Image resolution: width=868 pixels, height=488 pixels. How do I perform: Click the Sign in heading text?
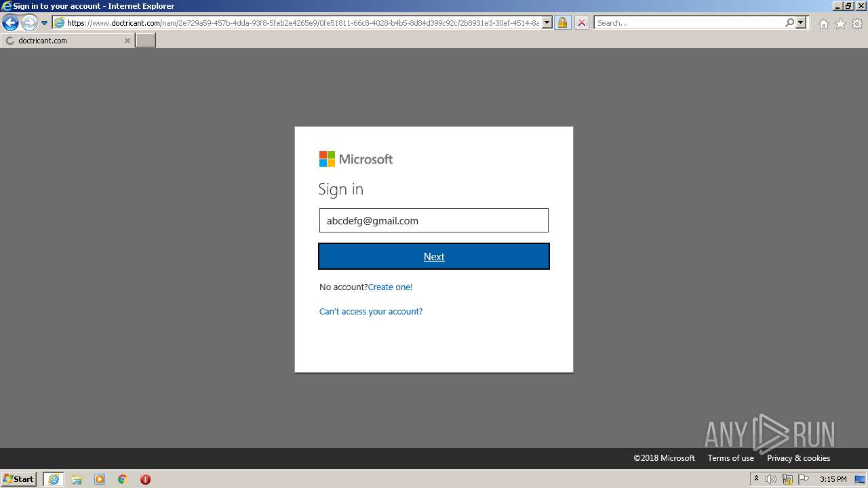point(341,189)
